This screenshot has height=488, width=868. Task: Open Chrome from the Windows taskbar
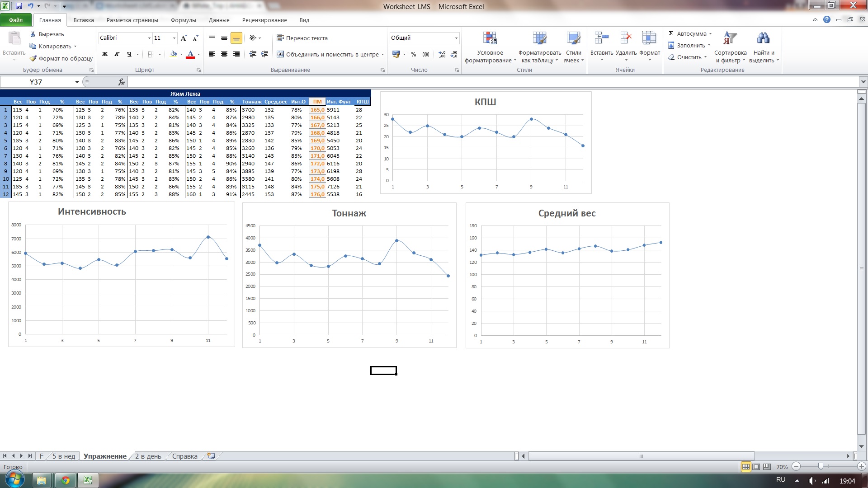[66, 480]
